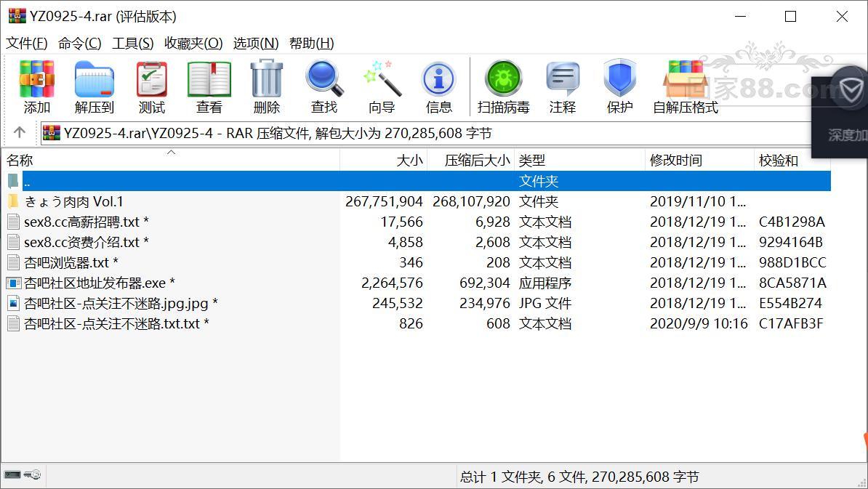
Task: Click packed size 692,304
Action: click(484, 283)
